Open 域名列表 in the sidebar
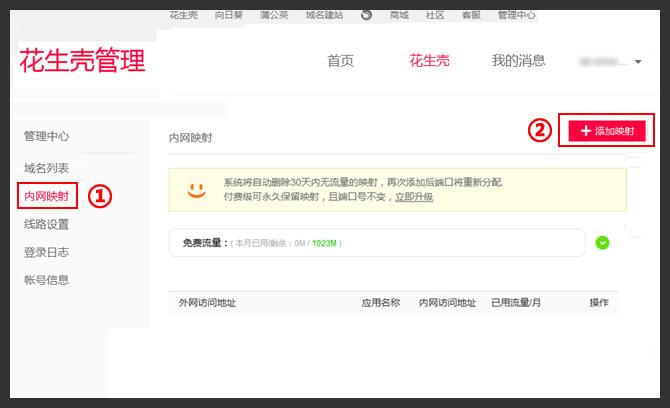 (x=46, y=168)
